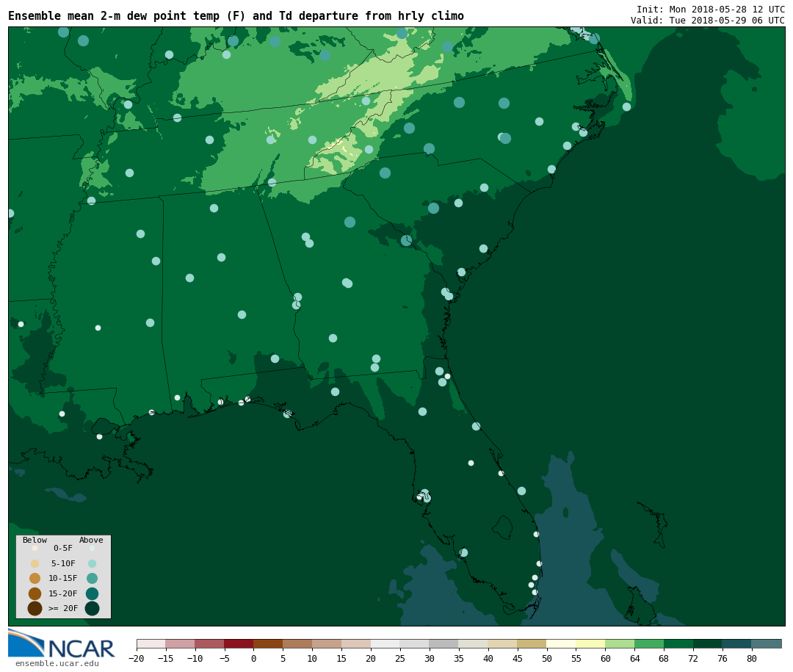Click the '64' colorbar tick label
This screenshot has height=672, width=793.
[x=634, y=658]
